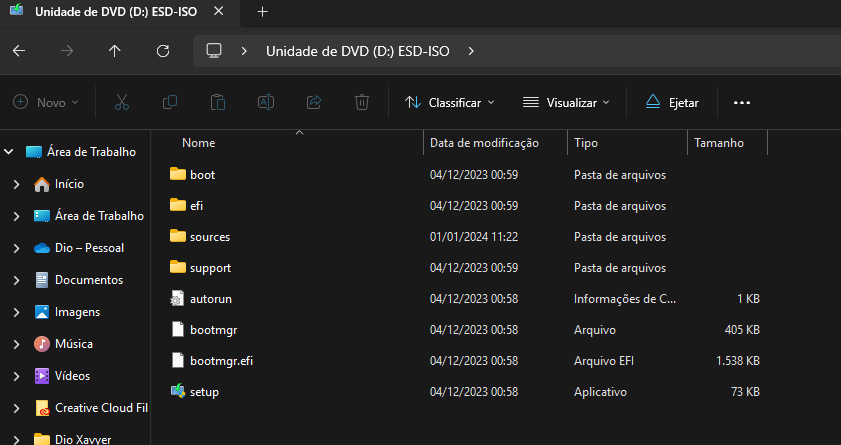
Task: Click the Rename icon in toolbar
Action: (x=266, y=102)
